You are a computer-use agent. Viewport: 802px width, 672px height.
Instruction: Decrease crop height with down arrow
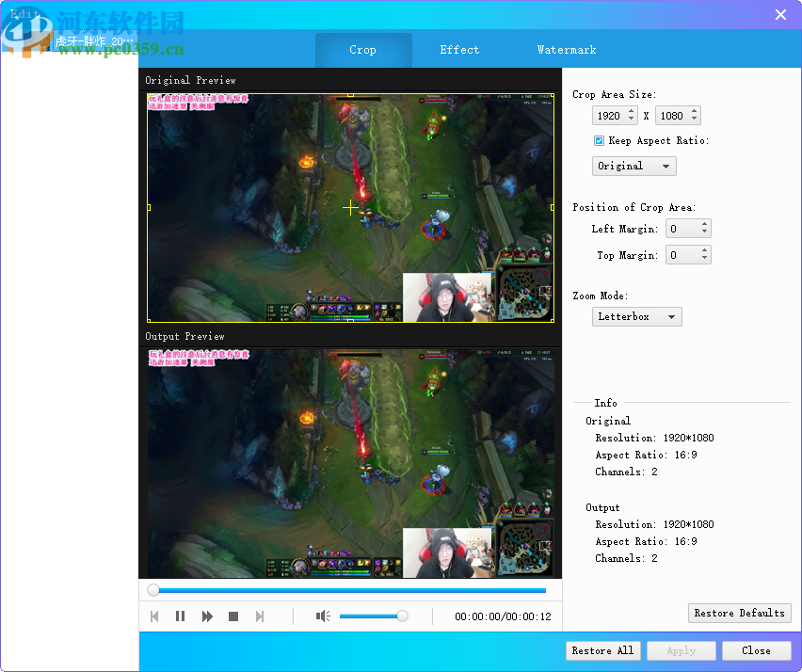click(x=694, y=120)
